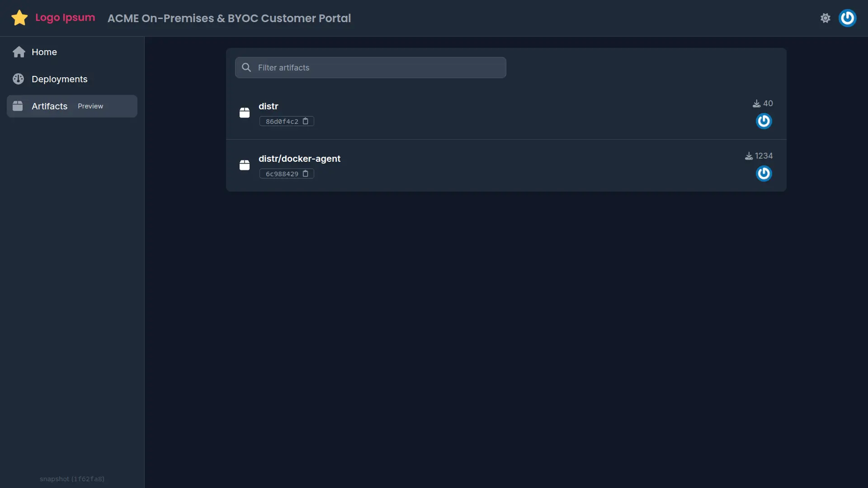Click the box icon beside distr
This screenshot has height=488, width=868.
point(245,113)
